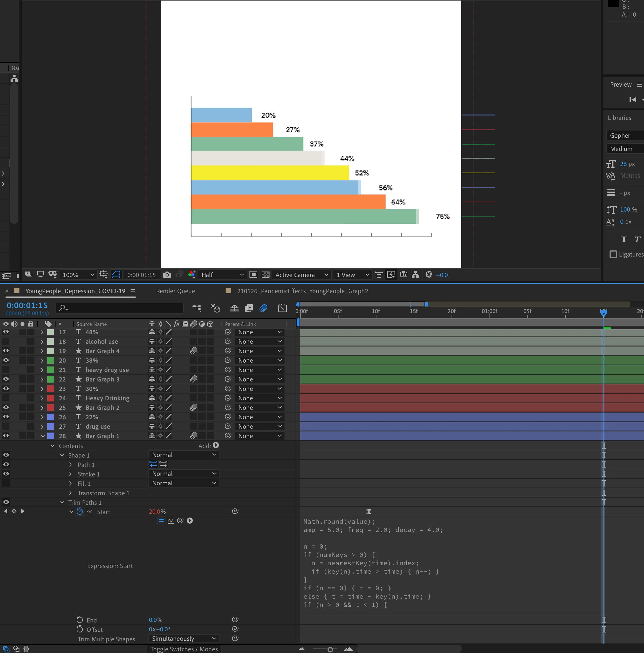Open the 210126_PandemicEffects_YoungPeople_Graph2 tab
The width and height of the screenshot is (644, 653).
(302, 291)
